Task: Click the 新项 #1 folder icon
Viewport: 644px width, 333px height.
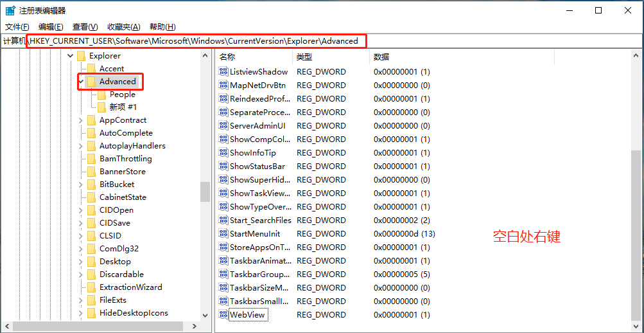Action: (x=101, y=107)
